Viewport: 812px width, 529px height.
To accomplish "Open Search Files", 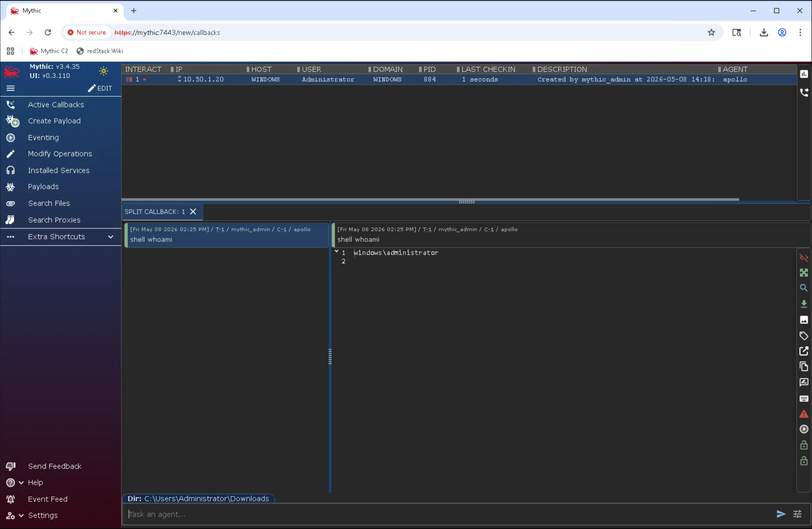I will (x=49, y=204).
